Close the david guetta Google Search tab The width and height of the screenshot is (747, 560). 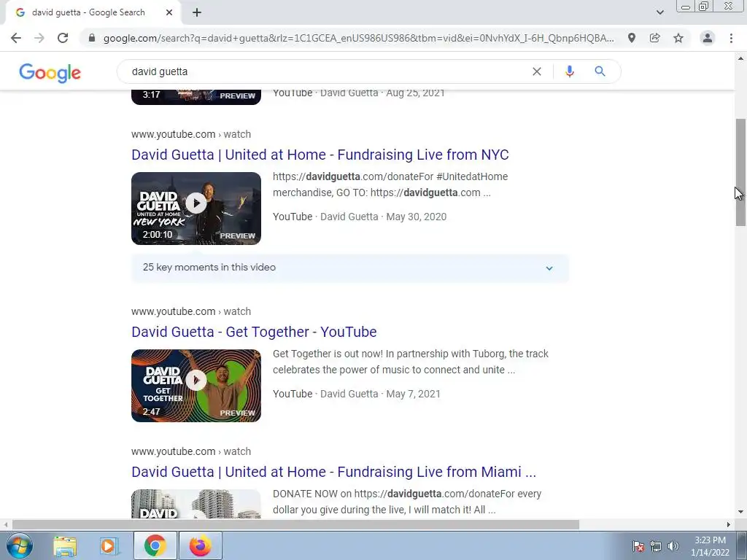[x=169, y=13]
